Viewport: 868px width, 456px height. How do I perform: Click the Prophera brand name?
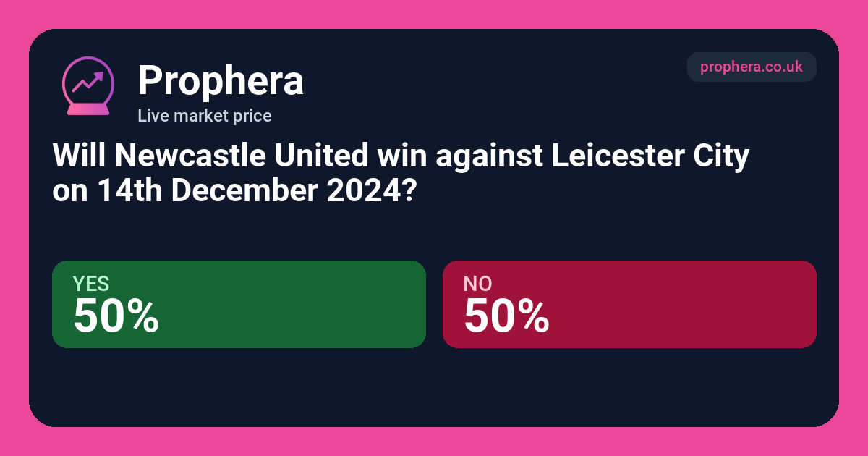(221, 80)
